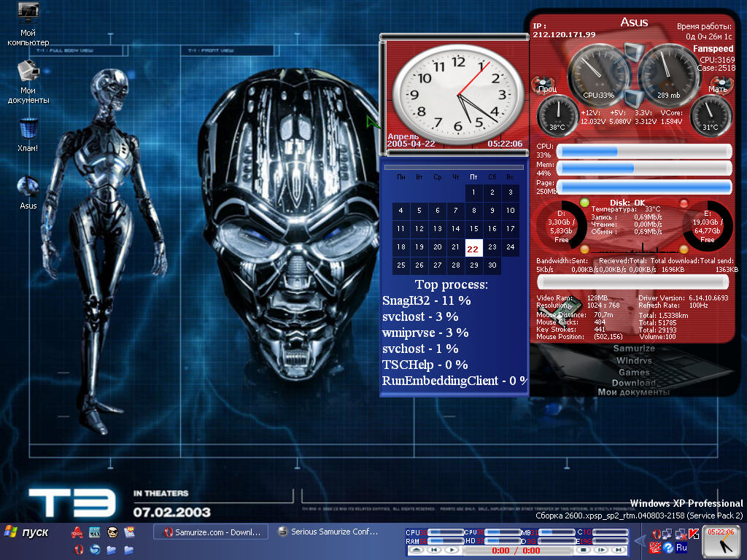Click the TSCHelp - 0 % process line

pos(425,365)
